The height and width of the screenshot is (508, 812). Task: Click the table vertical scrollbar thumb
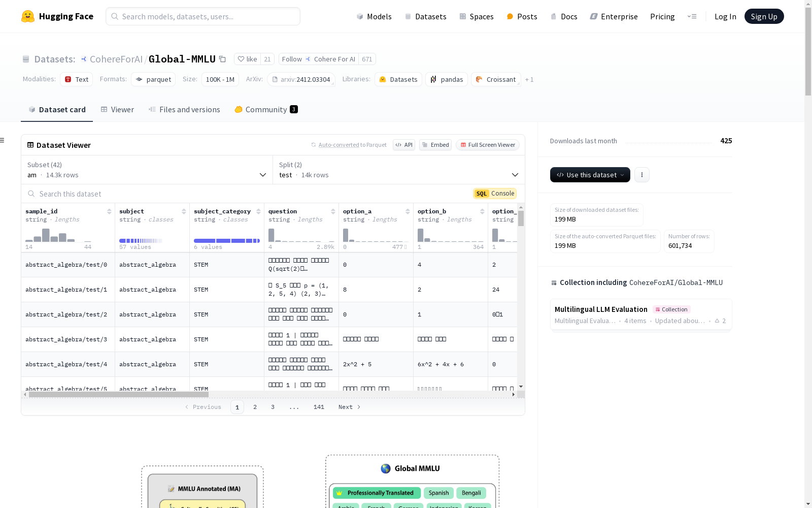pos(521,218)
